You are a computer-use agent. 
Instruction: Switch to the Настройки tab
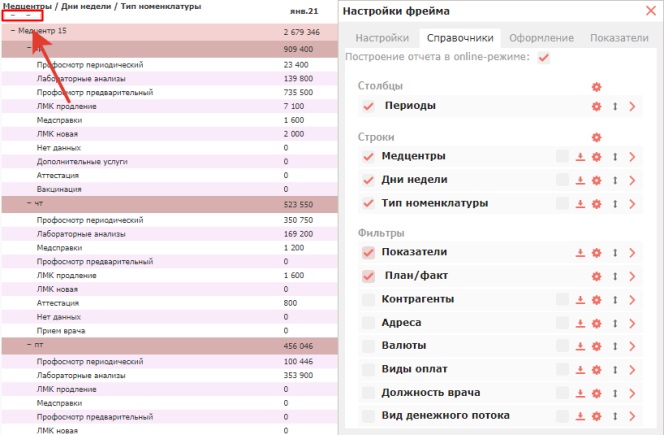click(x=382, y=38)
